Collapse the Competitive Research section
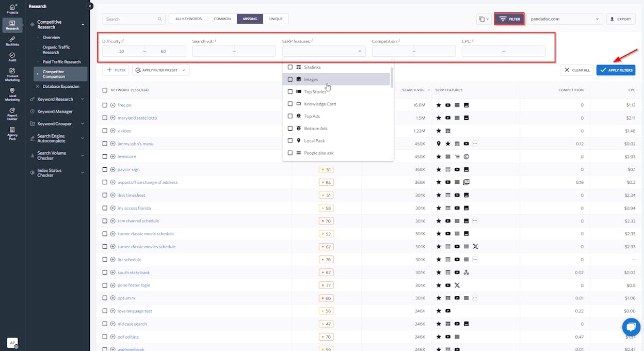644x351 pixels. point(83,24)
